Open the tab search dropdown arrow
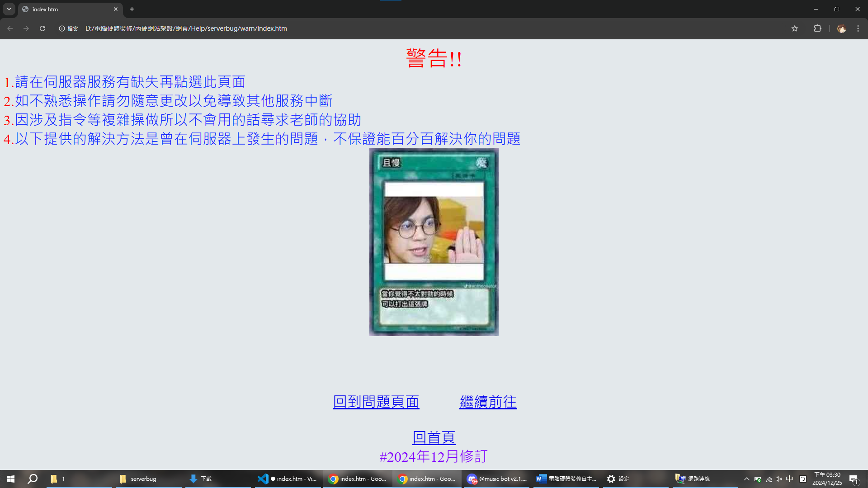868x488 pixels. (x=9, y=9)
